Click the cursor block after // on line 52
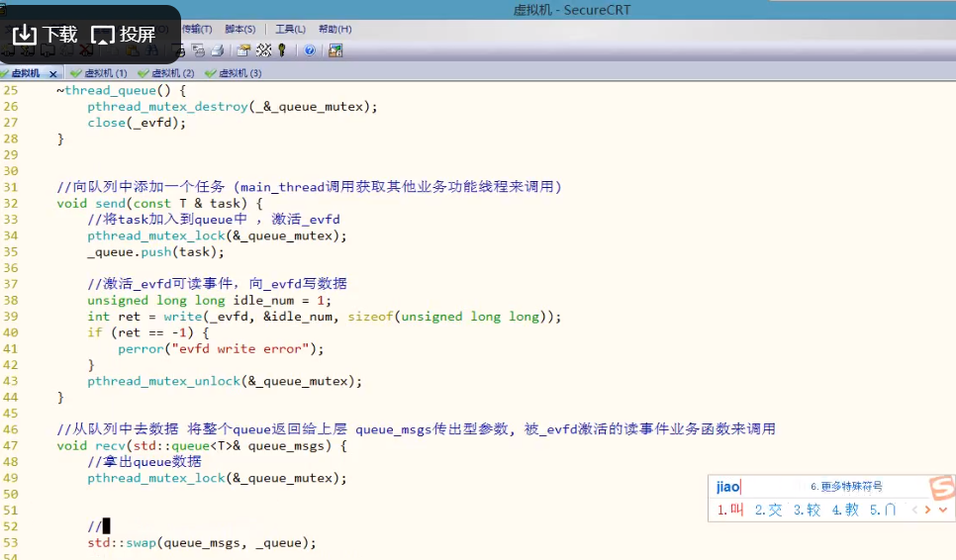Image resolution: width=956 pixels, height=560 pixels. (107, 526)
